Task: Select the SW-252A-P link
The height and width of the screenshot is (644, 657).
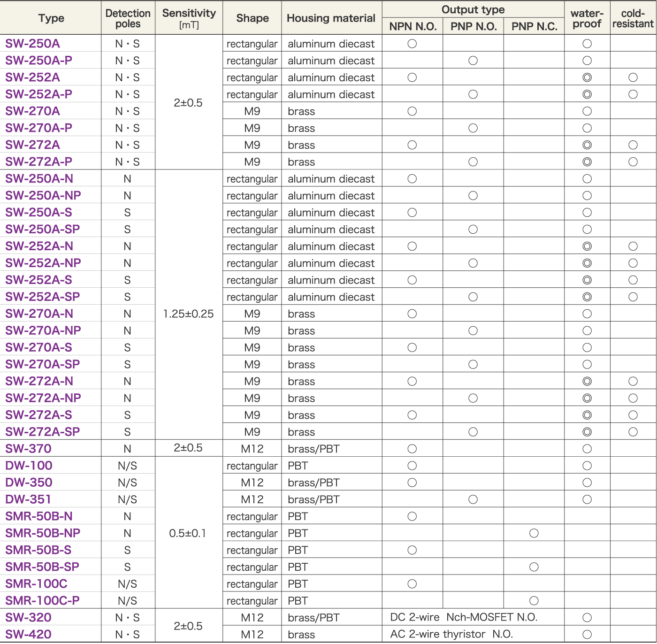Action: coord(38,94)
